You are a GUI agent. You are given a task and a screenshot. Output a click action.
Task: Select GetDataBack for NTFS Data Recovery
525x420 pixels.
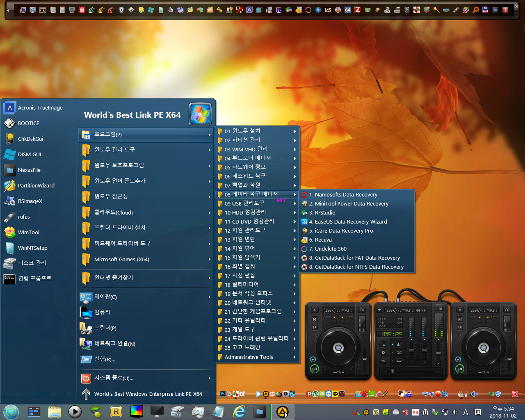357,267
